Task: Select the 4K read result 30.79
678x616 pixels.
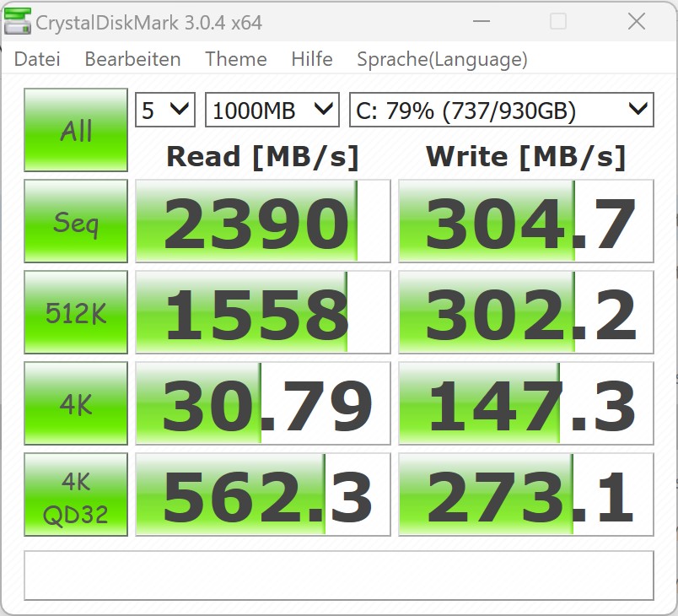Action: tap(263, 403)
